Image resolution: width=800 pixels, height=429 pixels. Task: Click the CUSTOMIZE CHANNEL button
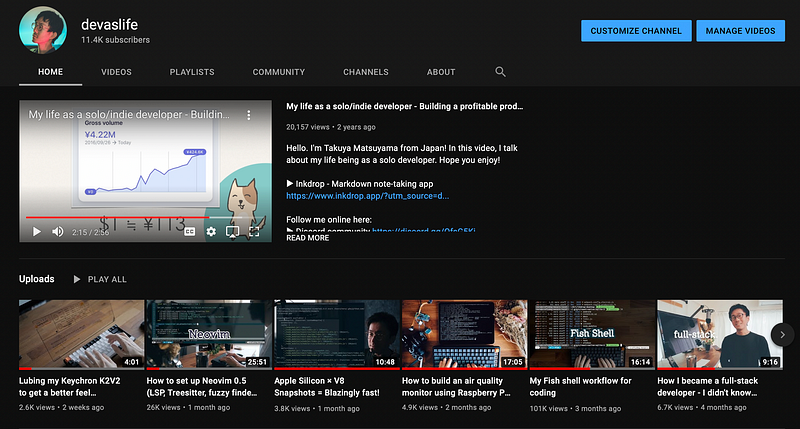pos(636,31)
